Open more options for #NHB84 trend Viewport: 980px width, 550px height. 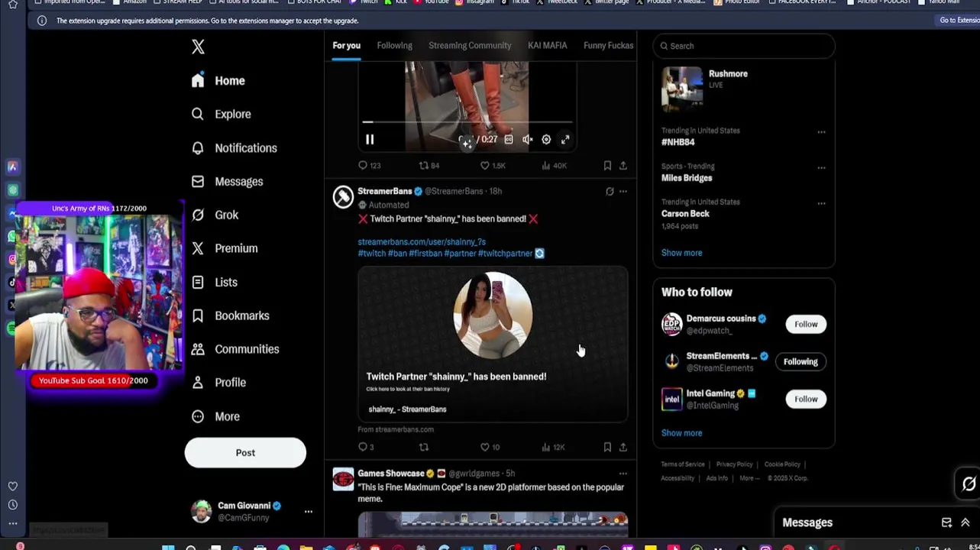coord(821,132)
